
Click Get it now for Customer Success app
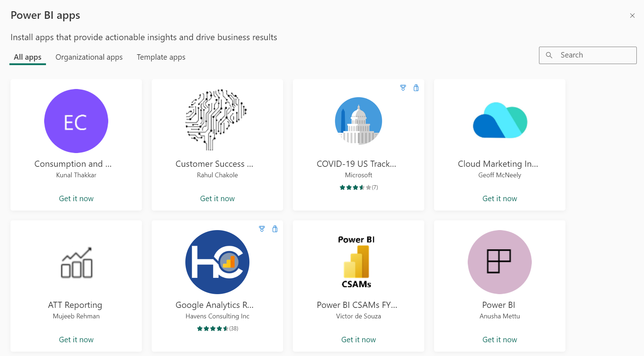(217, 198)
